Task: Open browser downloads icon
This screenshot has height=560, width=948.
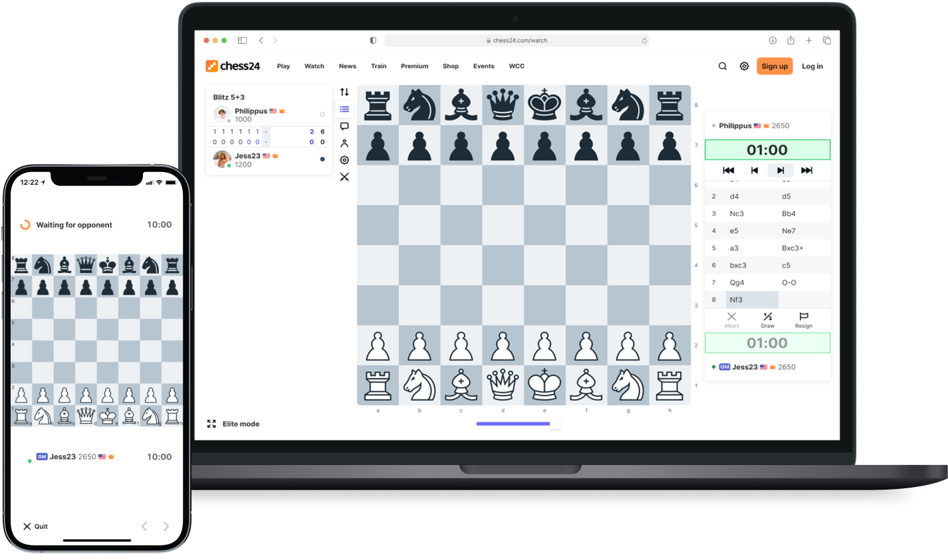Action: click(772, 41)
